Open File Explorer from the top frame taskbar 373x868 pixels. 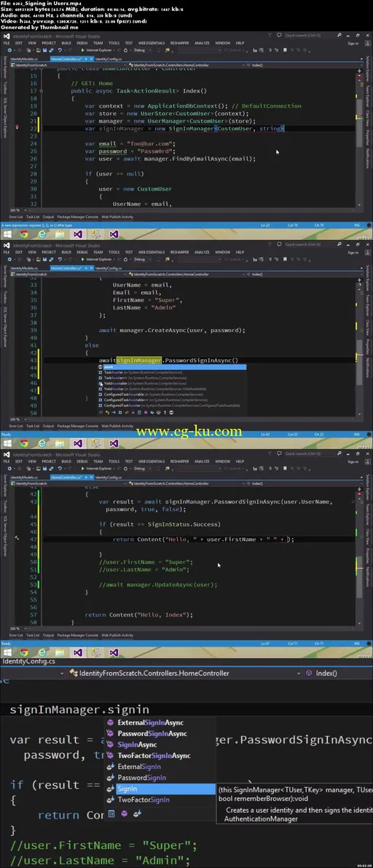click(x=60, y=234)
